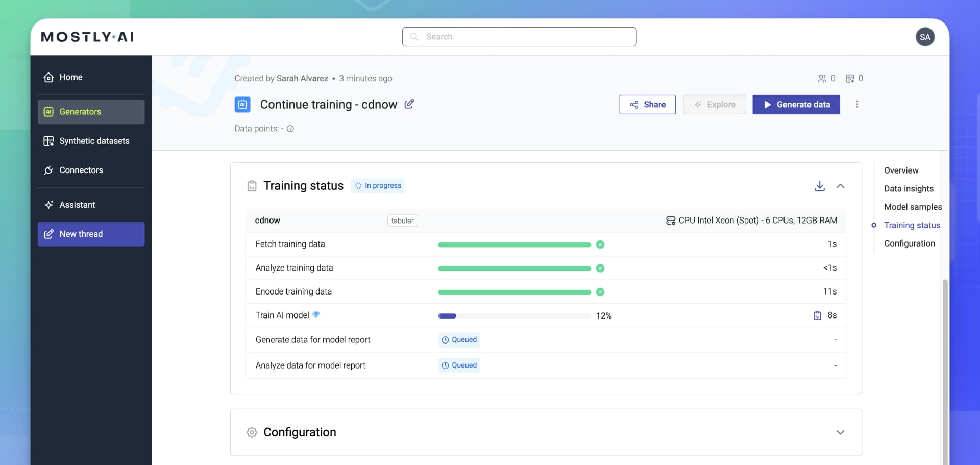Click the synthetic datasets count icon
The width and height of the screenshot is (980, 465).
[x=850, y=78]
